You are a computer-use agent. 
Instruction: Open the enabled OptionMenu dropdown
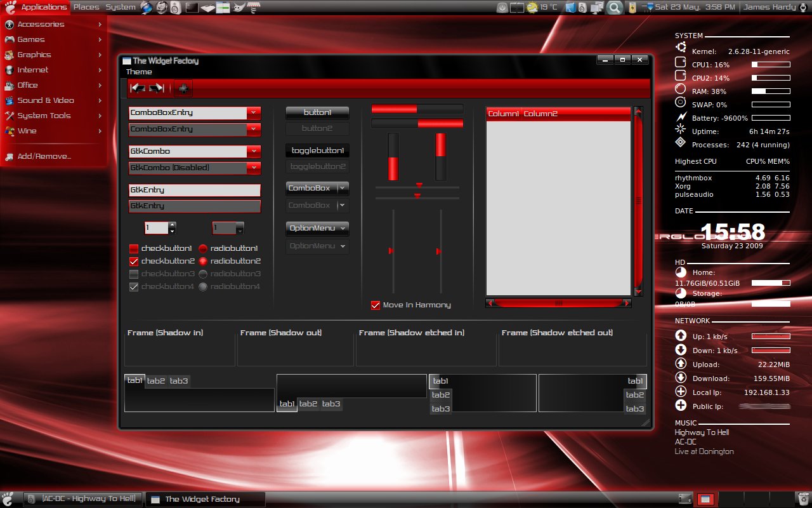click(x=317, y=228)
